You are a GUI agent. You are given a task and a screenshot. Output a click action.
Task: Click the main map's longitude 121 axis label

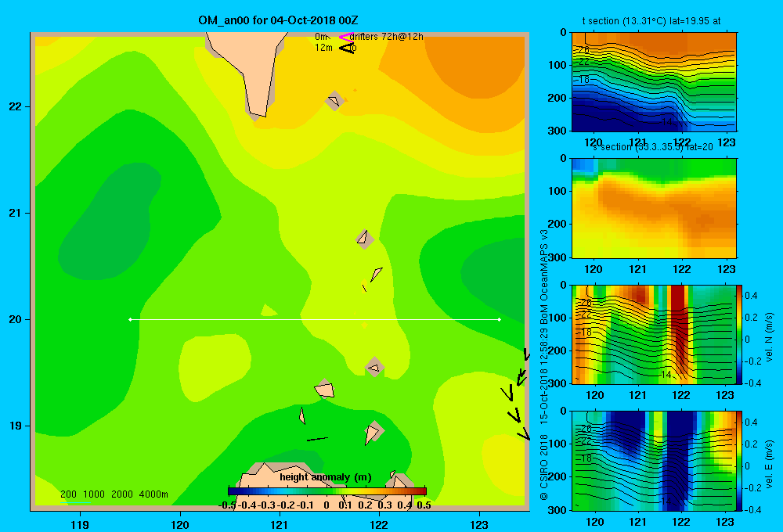tap(280, 524)
